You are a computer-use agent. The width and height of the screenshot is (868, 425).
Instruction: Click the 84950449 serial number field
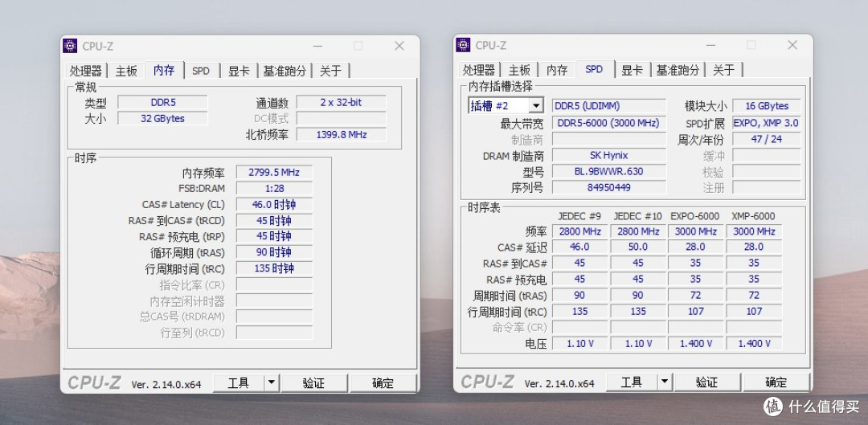coord(609,188)
